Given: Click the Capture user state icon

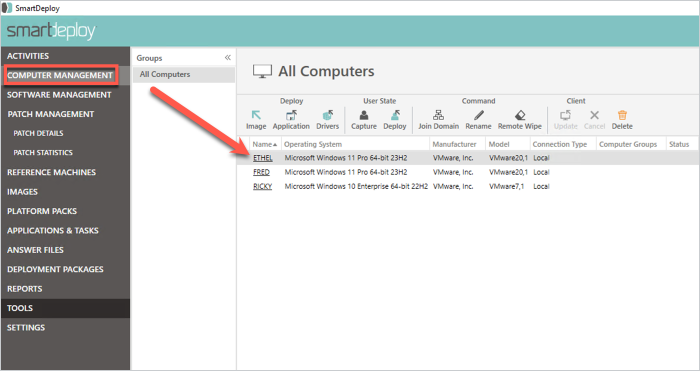Looking at the screenshot, I should pyautogui.click(x=364, y=116).
